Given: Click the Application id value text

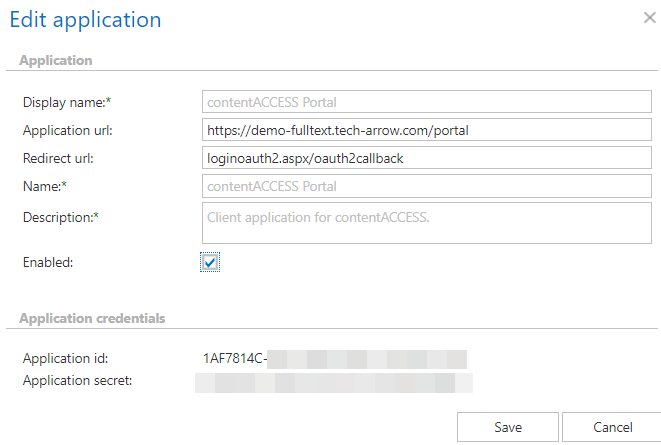Looking at the screenshot, I should point(335,358).
